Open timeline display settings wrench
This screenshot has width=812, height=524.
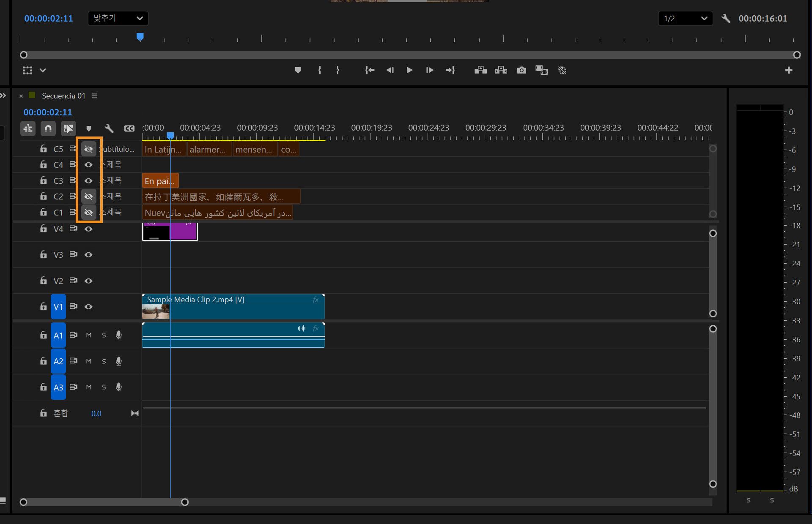pyautogui.click(x=109, y=128)
